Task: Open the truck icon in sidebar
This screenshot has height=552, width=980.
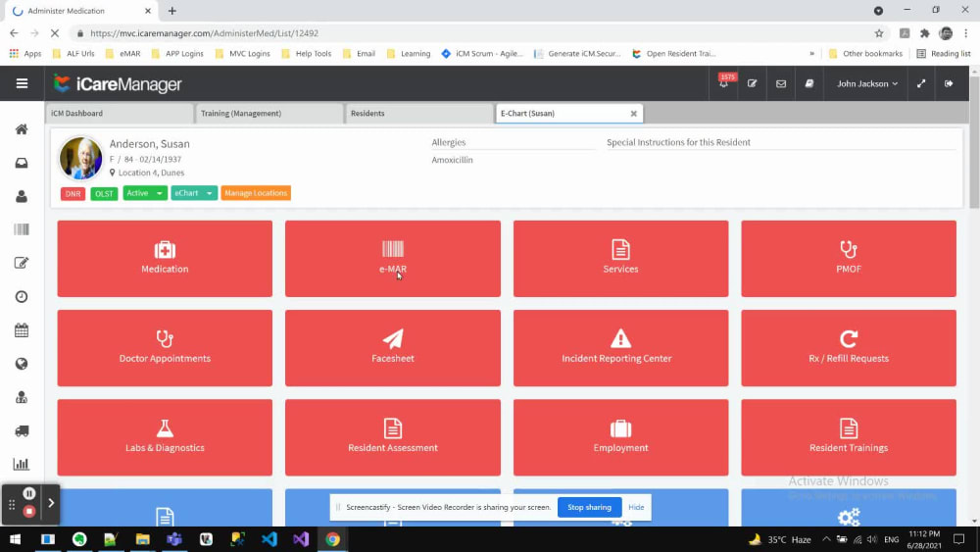Action: click(22, 430)
